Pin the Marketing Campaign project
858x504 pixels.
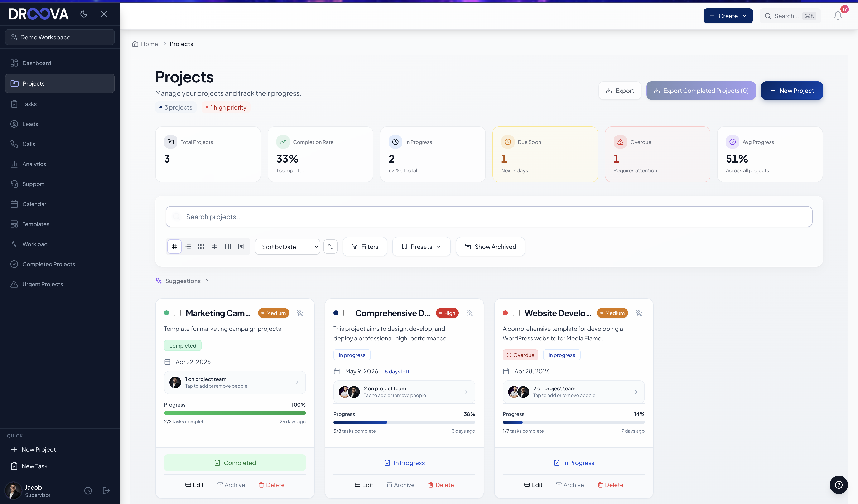[300, 313]
